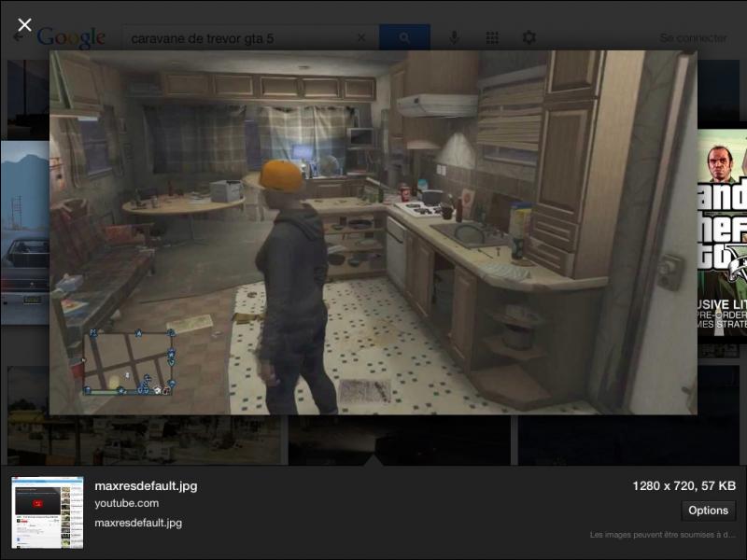The image size is (747, 560).
Task: Visit the 'youtube.com' source link
Action: pos(127,503)
